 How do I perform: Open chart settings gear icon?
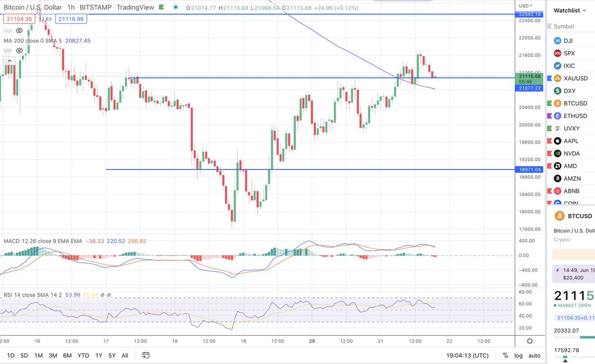[530, 341]
